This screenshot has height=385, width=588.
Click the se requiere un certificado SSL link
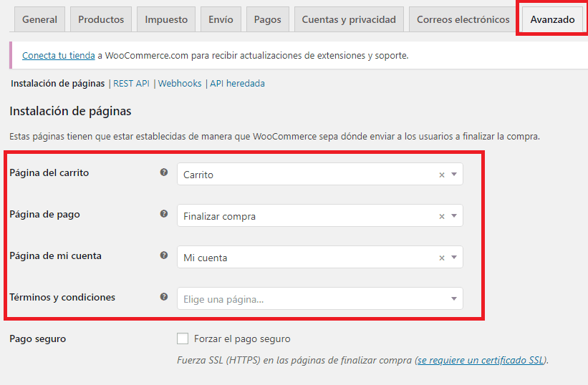coord(481,360)
